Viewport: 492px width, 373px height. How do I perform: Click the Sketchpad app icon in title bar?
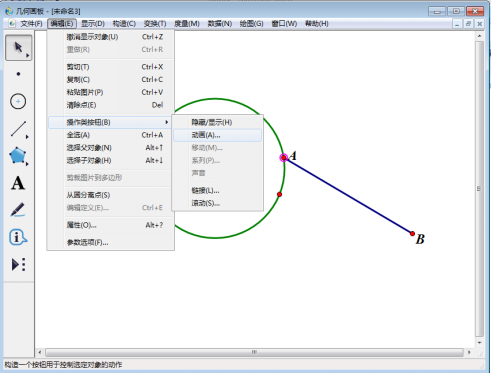(x=9, y=11)
